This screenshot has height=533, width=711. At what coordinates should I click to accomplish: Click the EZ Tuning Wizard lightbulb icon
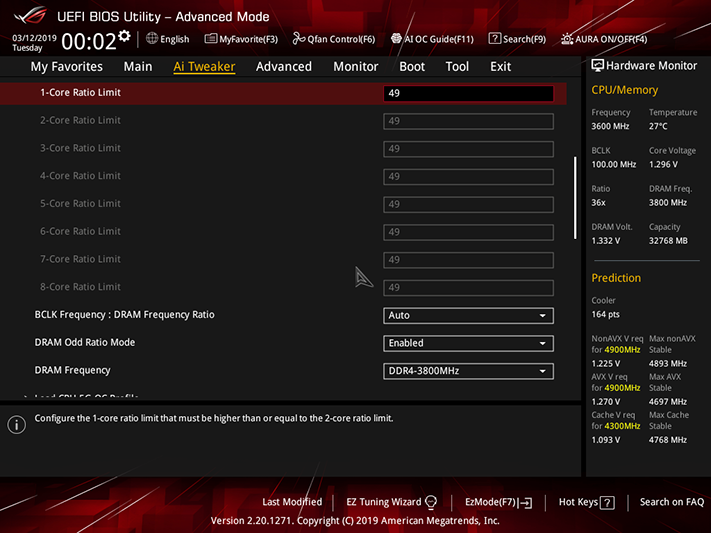point(431,502)
